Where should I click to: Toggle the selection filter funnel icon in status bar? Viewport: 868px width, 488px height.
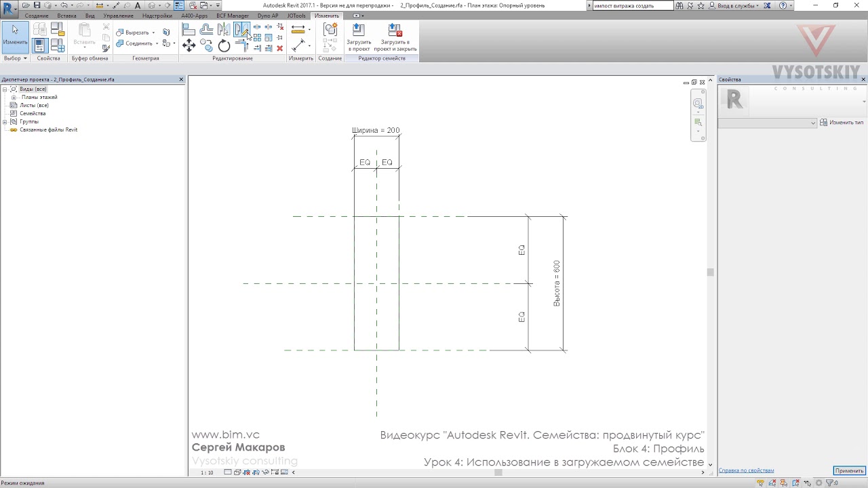[x=830, y=483]
